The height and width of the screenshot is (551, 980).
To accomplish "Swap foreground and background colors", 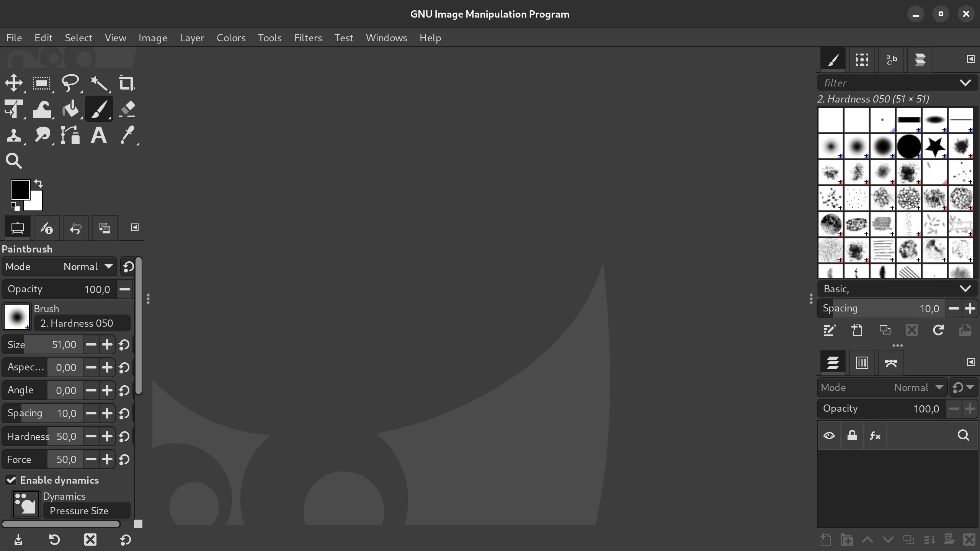I will click(x=38, y=183).
